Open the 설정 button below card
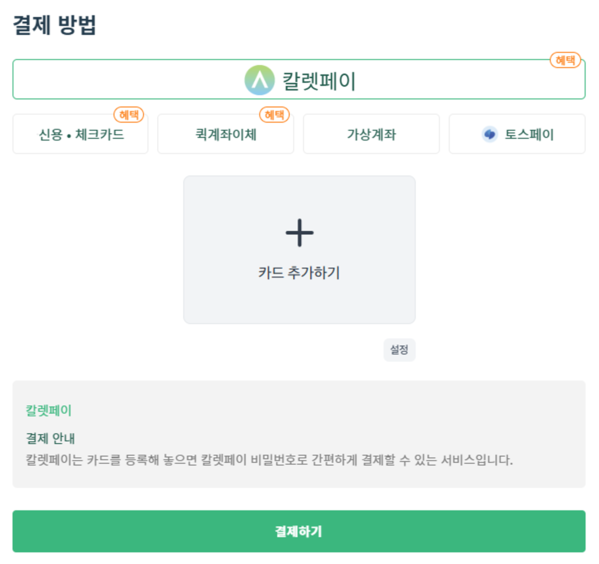 pyautogui.click(x=399, y=350)
